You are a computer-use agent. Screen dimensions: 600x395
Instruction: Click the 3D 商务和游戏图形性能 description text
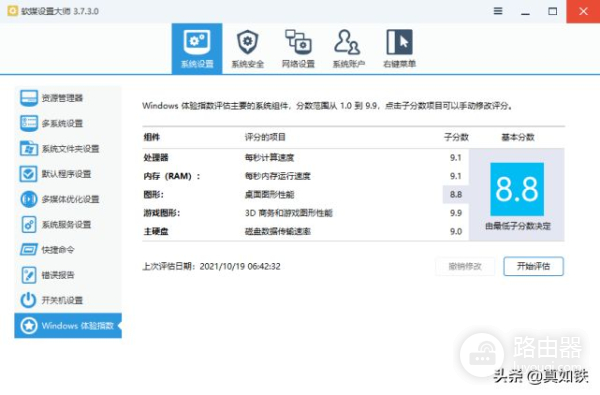(289, 213)
